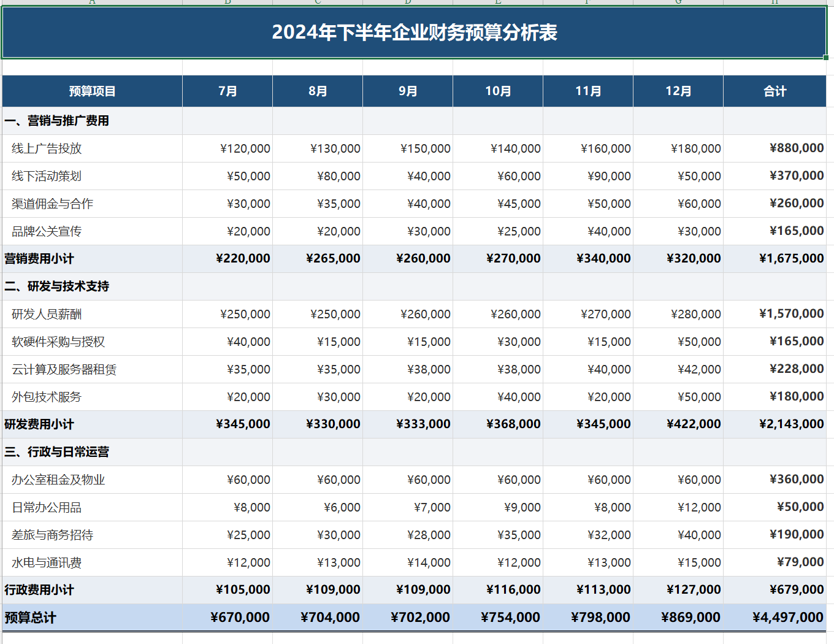Select the 行政费用小计 label cell
834x644 pixels.
[x=92, y=590]
